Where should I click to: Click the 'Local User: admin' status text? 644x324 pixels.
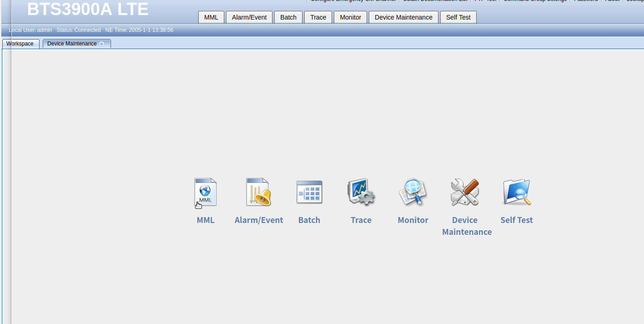tap(30, 30)
